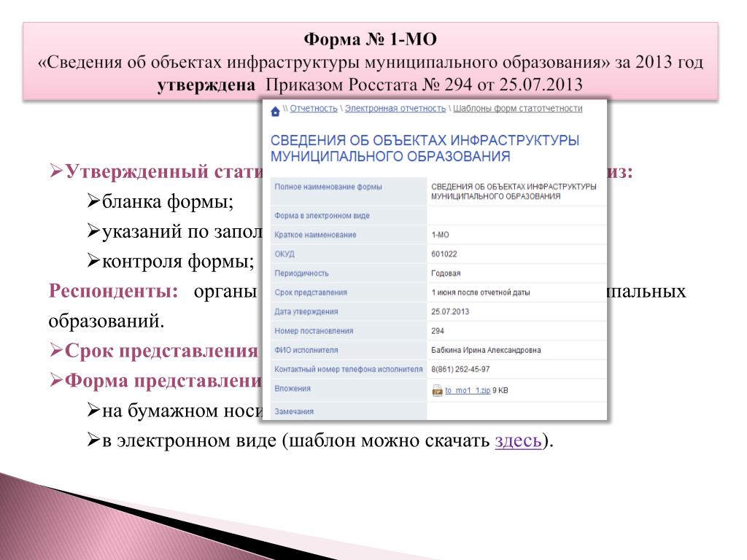Follow the 'здесь' hyperlink
The image size is (747, 560).
518,440
